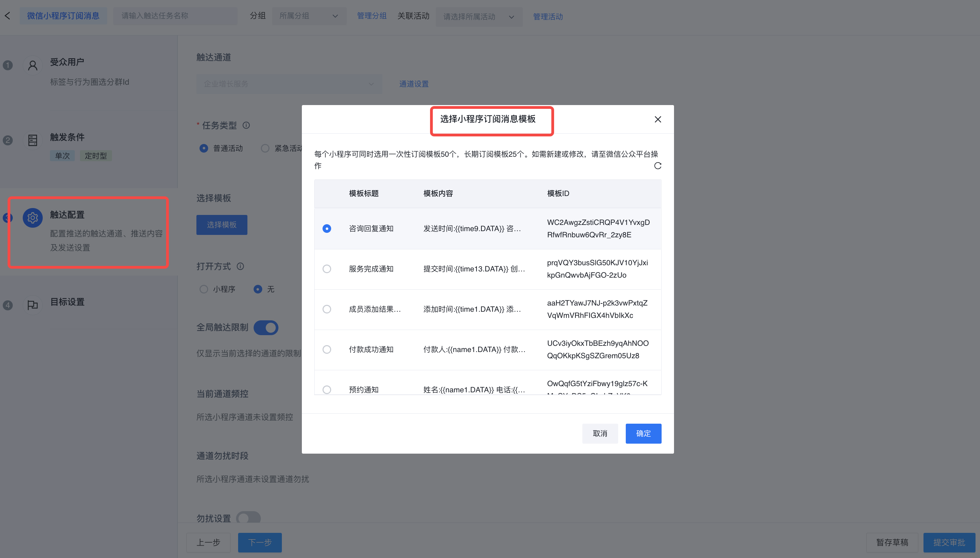Click the 确定 button in dialog
Image resolution: width=980 pixels, height=558 pixels.
click(643, 433)
